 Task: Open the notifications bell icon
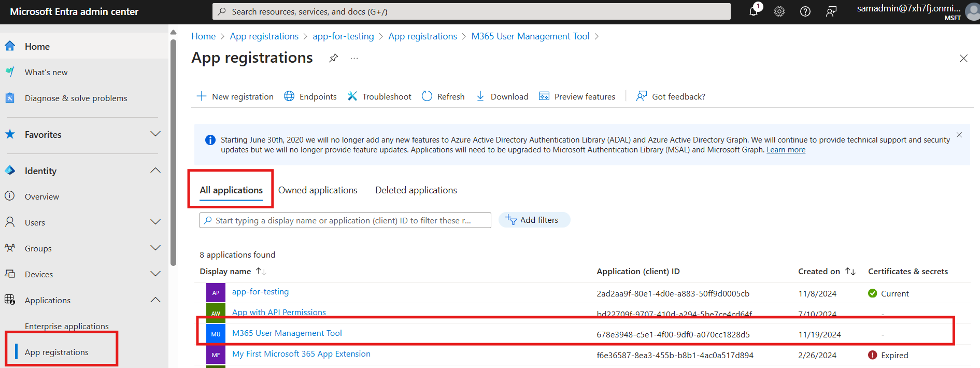point(754,11)
